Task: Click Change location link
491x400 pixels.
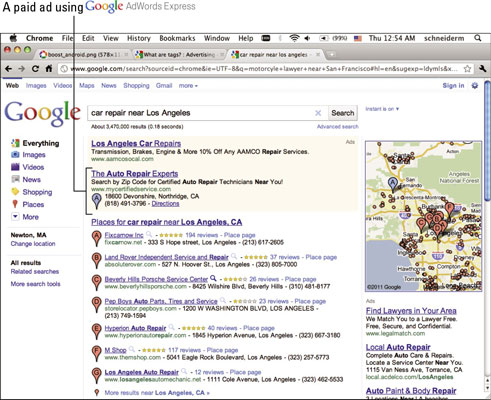Action: click(33, 244)
